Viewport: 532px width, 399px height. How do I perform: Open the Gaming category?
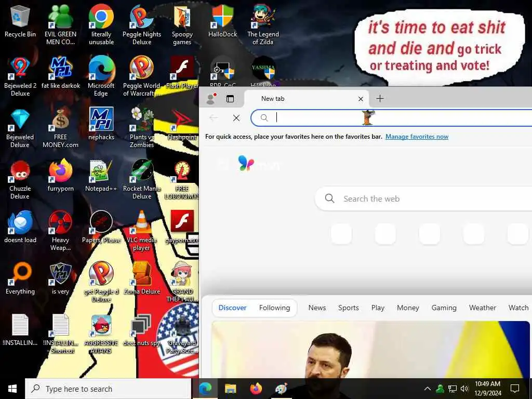tap(444, 308)
